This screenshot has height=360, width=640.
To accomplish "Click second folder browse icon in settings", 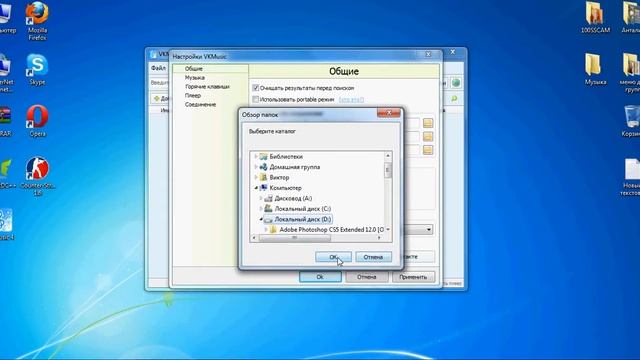I will click(428, 136).
